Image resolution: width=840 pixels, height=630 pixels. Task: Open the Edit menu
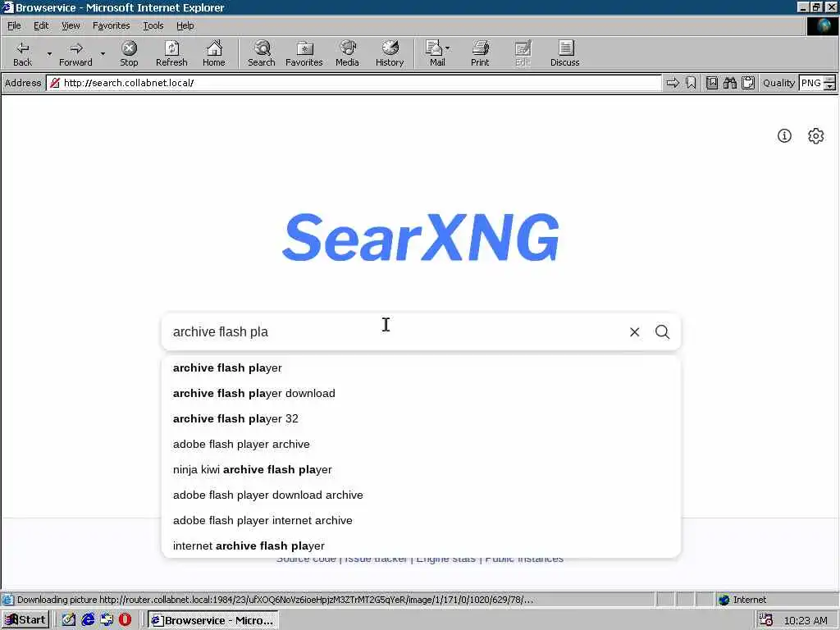41,25
